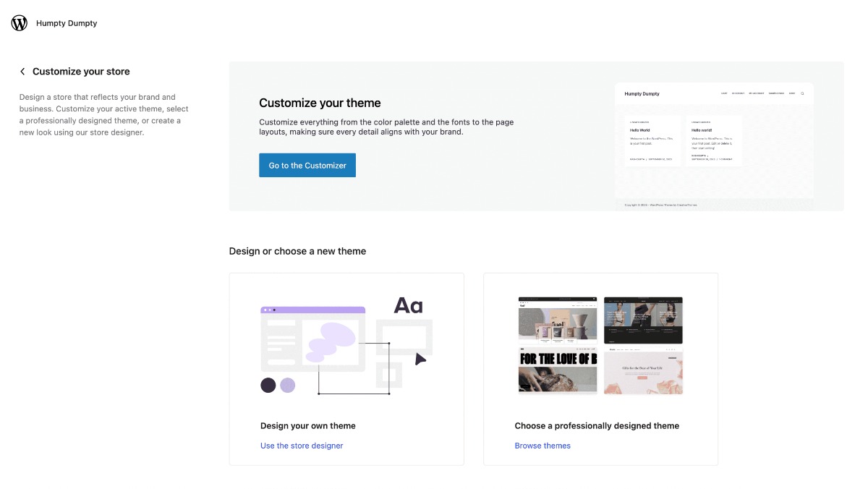Select "Shop" in the theme preview navigation
This screenshot has height=489, width=868.
point(792,93)
